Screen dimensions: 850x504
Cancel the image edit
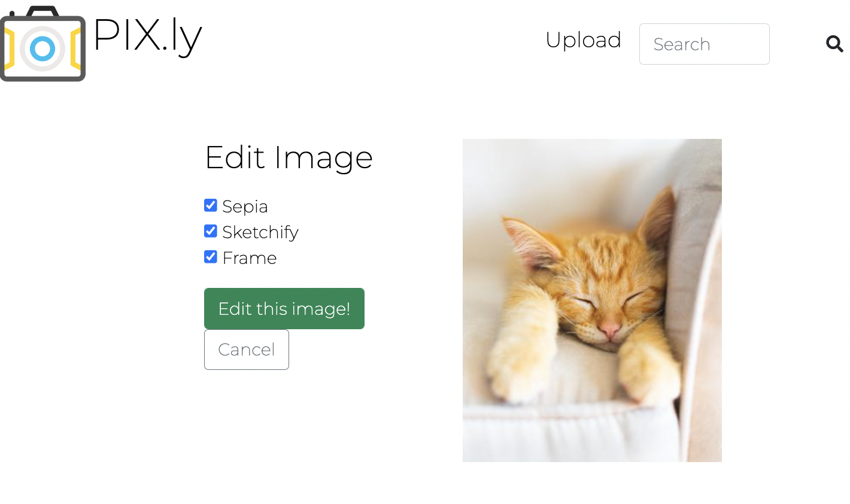(246, 349)
